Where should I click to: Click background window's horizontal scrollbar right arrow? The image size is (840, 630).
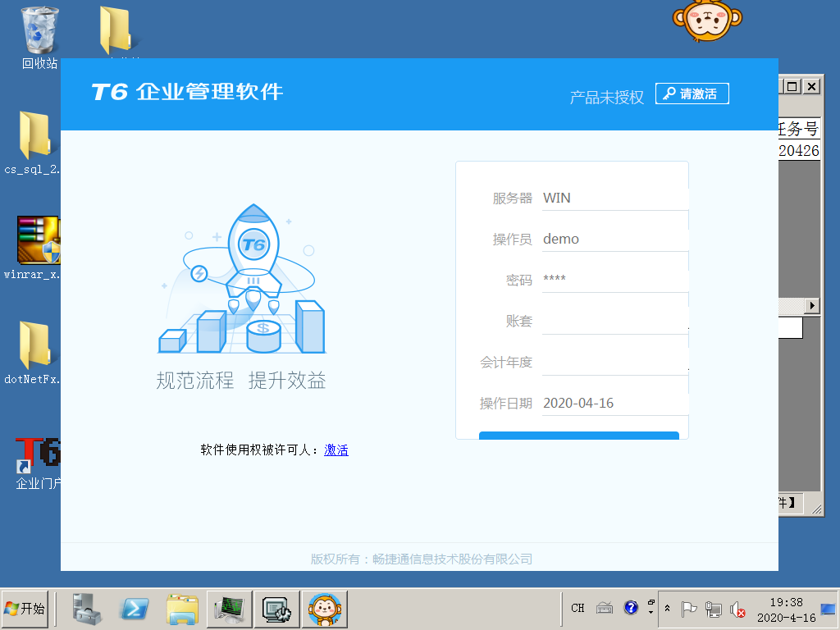click(812, 305)
